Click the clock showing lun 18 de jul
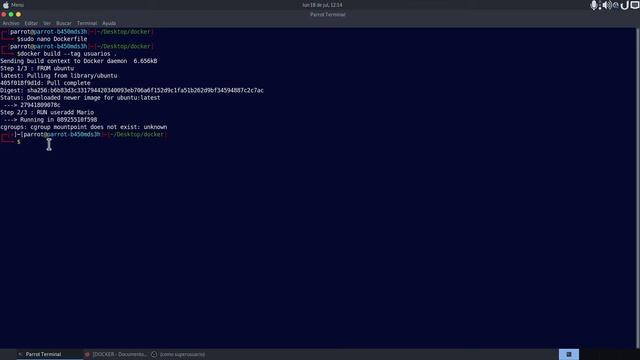Viewport: 640px width, 360px height. pos(322,5)
